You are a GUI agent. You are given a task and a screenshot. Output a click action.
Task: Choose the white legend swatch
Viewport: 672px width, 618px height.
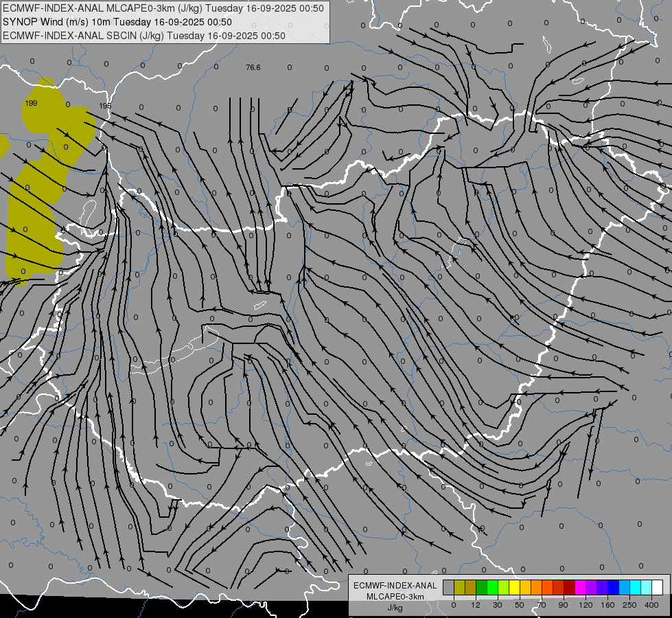point(658,587)
